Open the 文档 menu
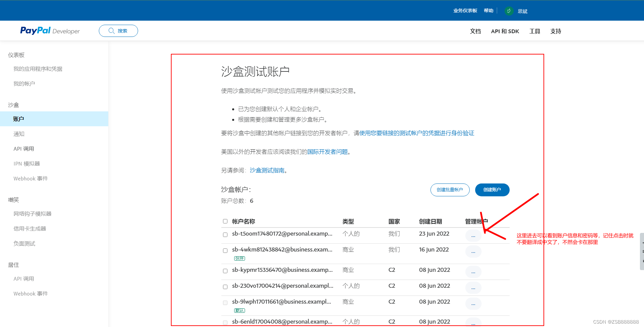 475,31
